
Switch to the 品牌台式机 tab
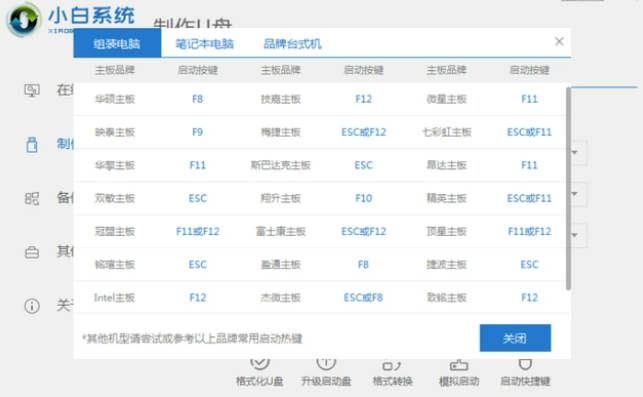pyautogui.click(x=292, y=43)
